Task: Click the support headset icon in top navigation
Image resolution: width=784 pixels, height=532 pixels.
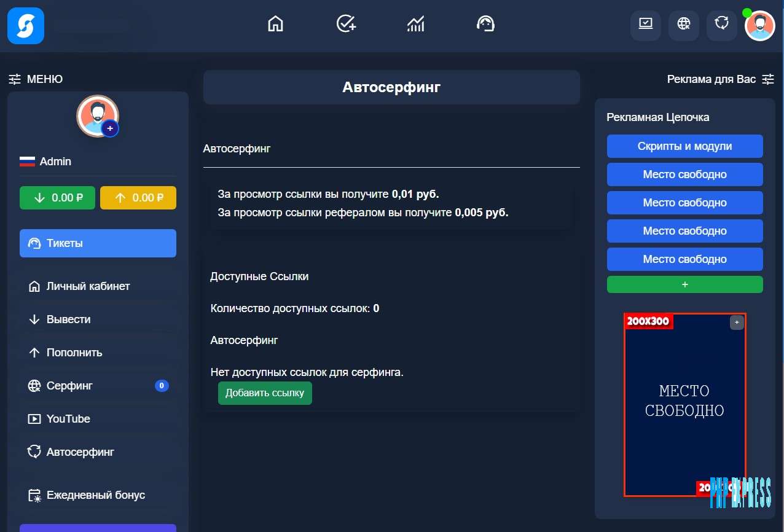Action: point(486,24)
